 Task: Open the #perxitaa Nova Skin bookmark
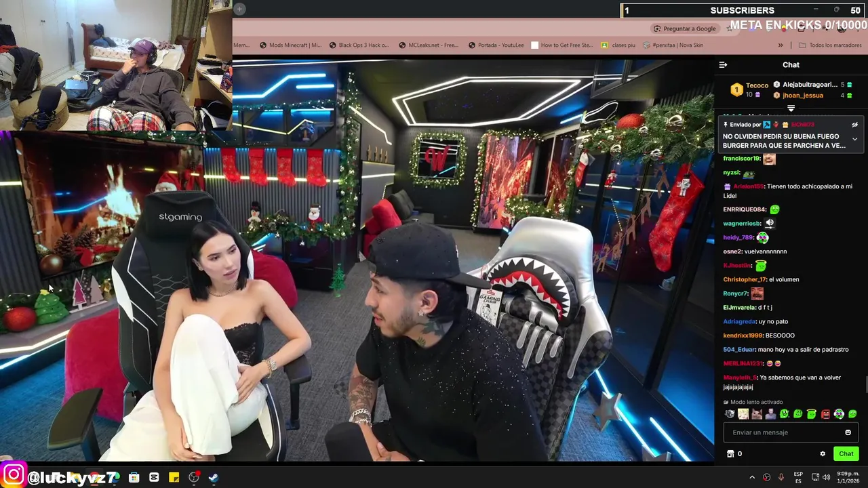672,45
